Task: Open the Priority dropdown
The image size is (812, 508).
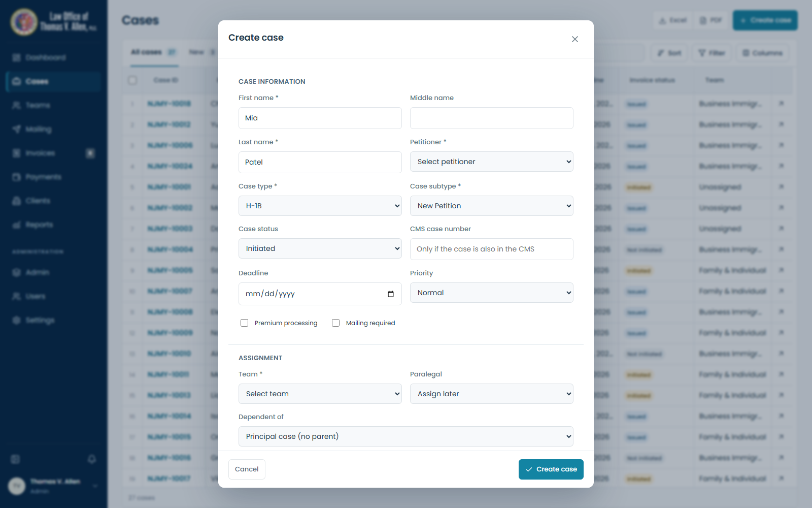Action: 492,293
